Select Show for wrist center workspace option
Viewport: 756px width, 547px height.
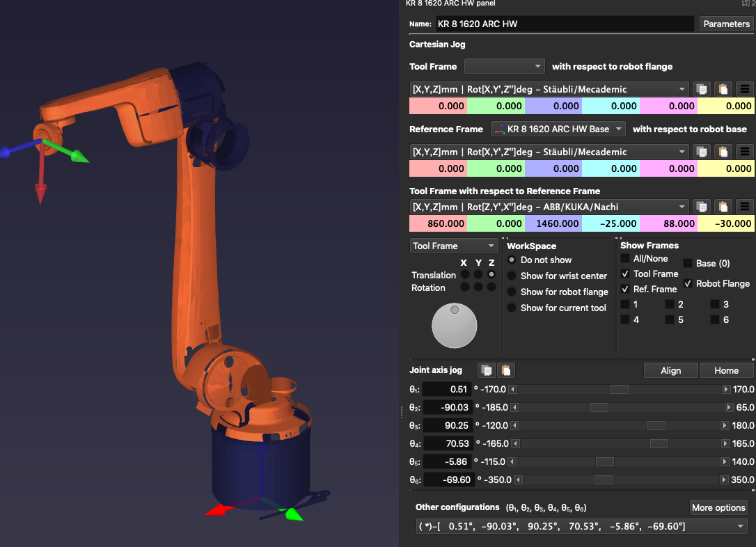512,276
